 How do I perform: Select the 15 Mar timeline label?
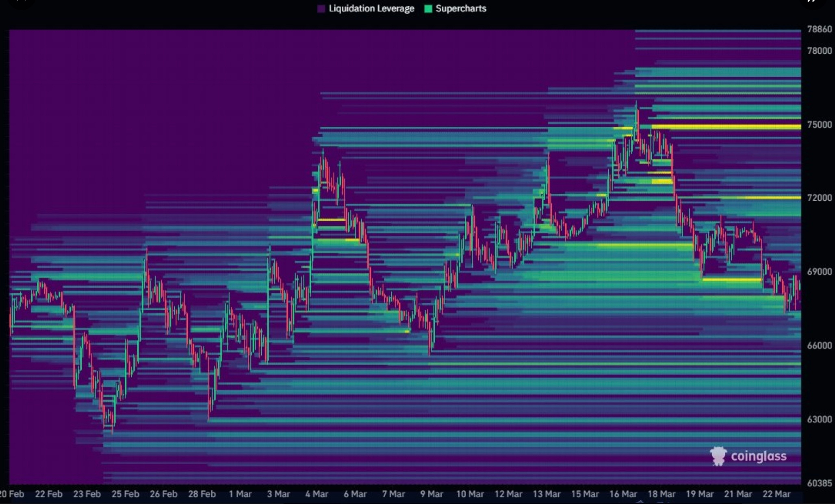coord(586,494)
